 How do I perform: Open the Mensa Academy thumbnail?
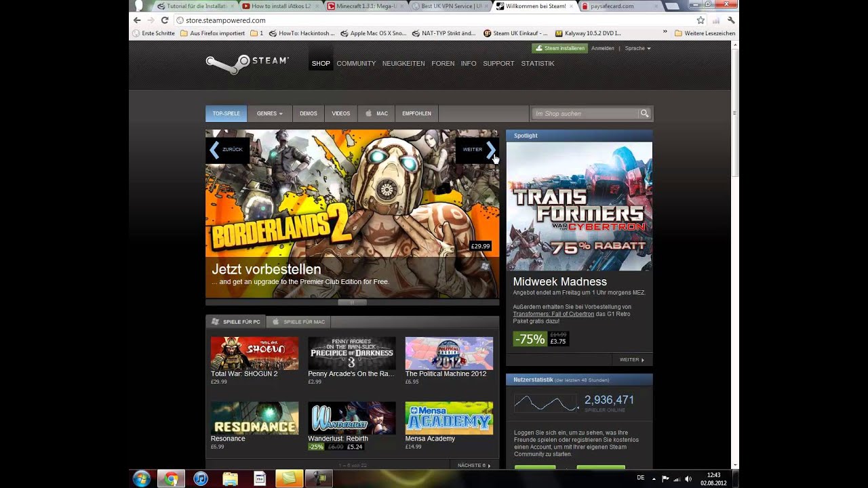point(449,418)
